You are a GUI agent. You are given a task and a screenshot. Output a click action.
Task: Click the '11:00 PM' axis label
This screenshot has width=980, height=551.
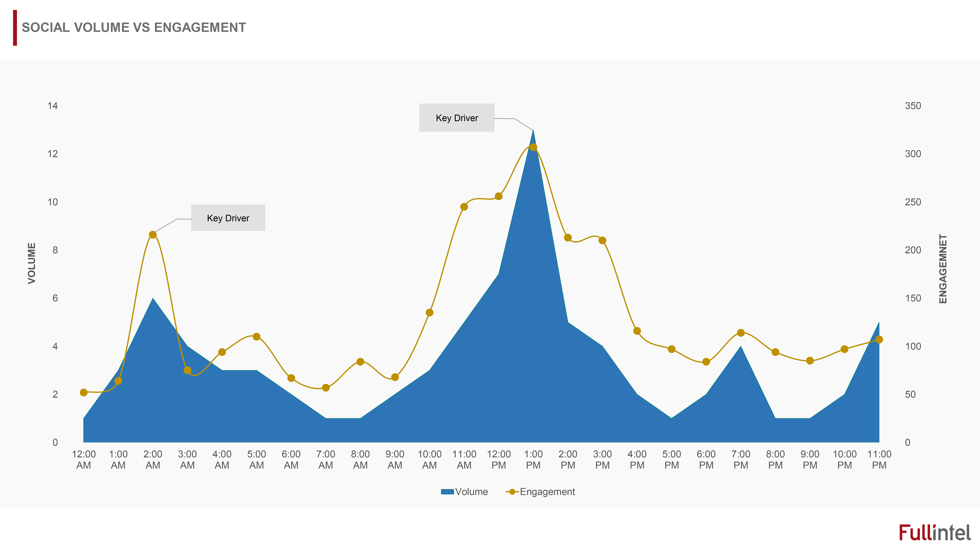[x=879, y=459]
